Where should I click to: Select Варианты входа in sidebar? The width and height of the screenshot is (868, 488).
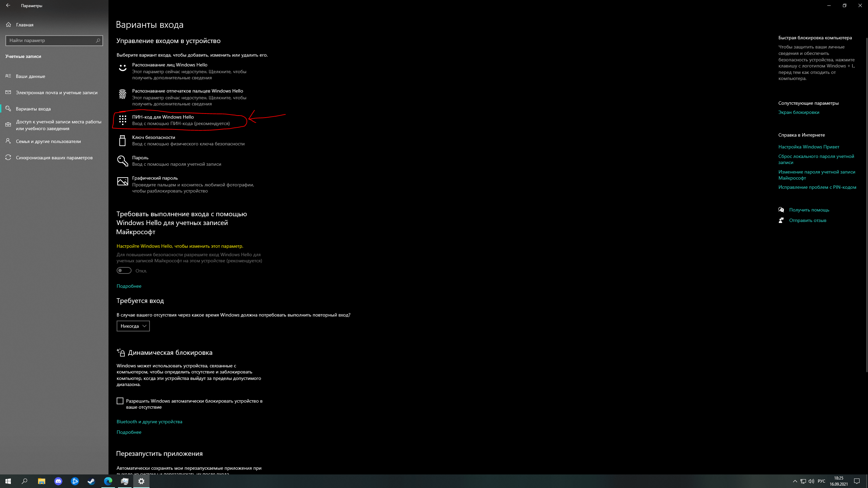[54, 109]
